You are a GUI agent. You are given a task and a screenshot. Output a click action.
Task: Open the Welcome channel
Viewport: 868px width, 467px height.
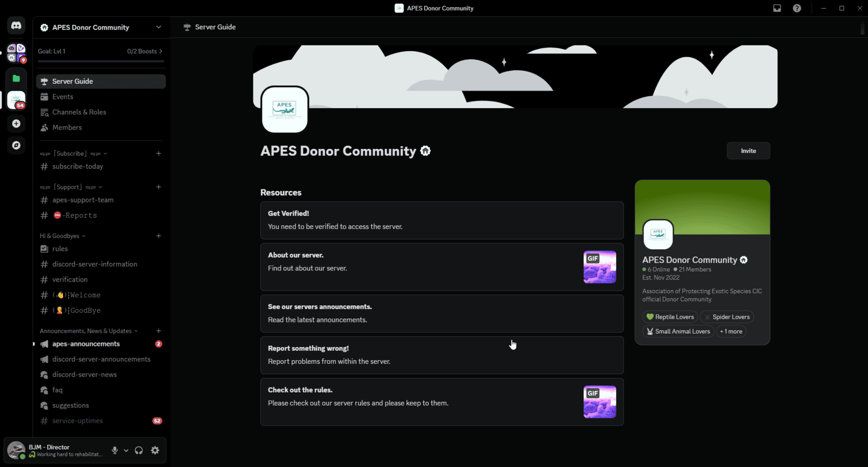(101, 295)
